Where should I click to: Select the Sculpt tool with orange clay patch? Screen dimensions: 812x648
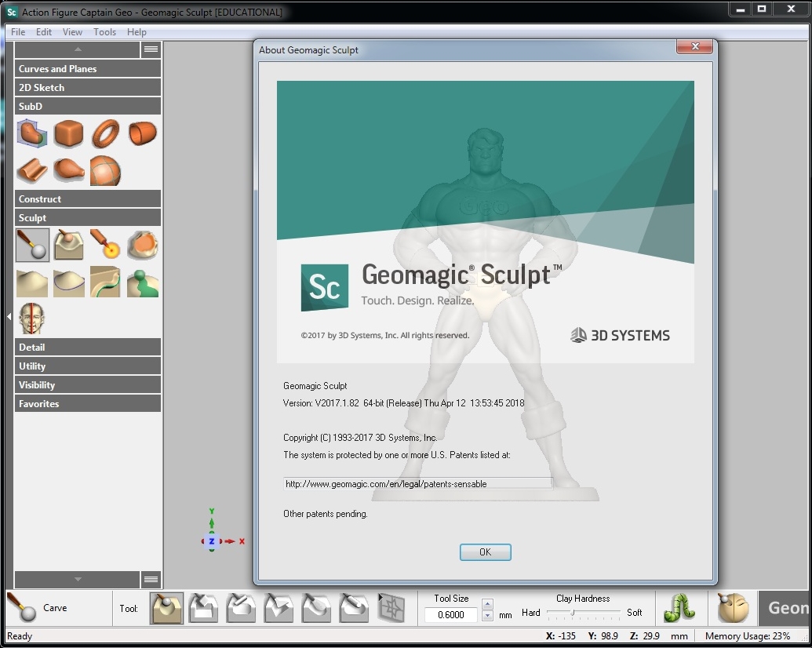(x=143, y=245)
